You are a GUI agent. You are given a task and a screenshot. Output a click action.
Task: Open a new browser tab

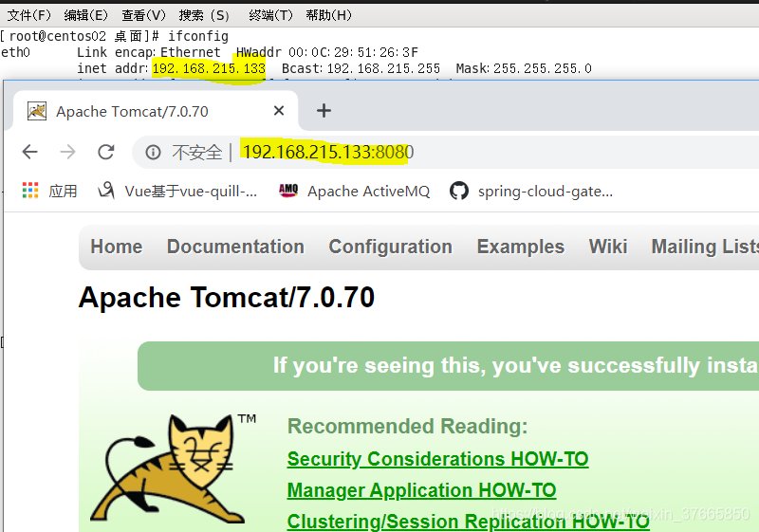(x=324, y=111)
